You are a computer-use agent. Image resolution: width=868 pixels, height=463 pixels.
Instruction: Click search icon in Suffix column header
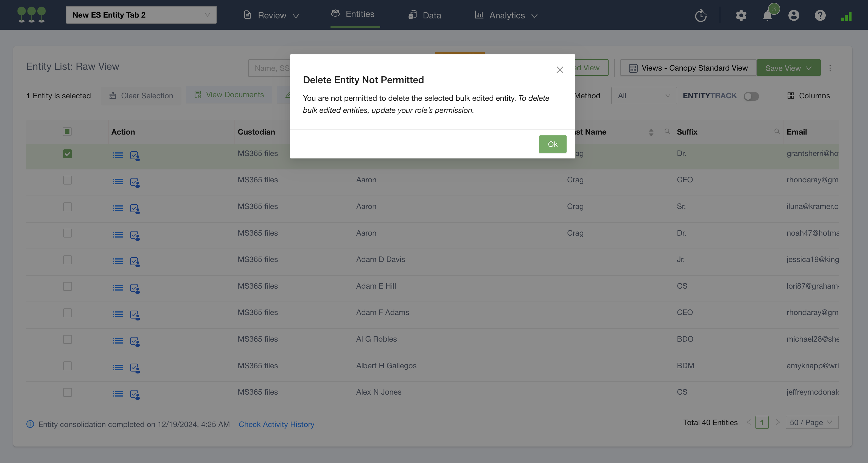(777, 132)
